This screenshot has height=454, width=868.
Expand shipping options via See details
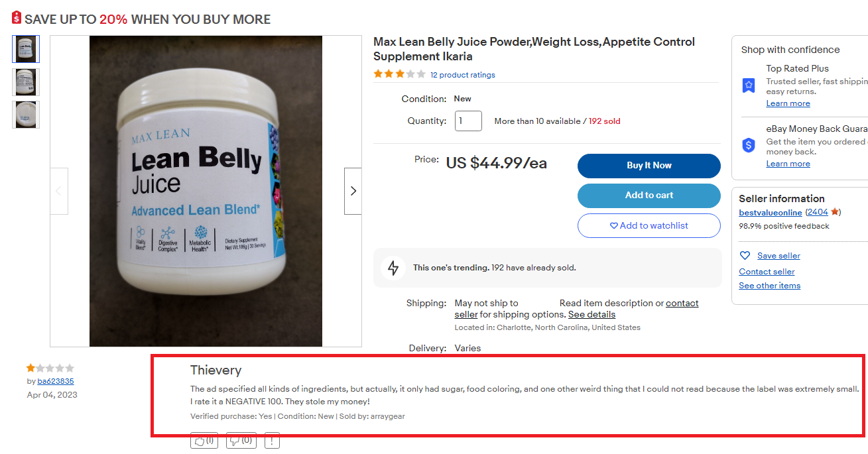coord(591,314)
